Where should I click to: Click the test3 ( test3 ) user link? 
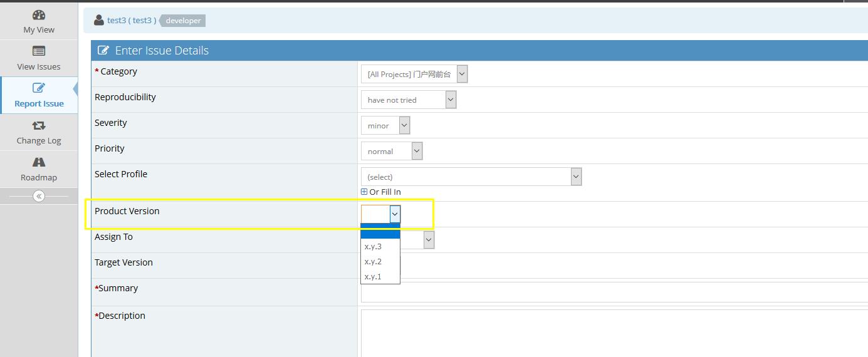click(132, 20)
